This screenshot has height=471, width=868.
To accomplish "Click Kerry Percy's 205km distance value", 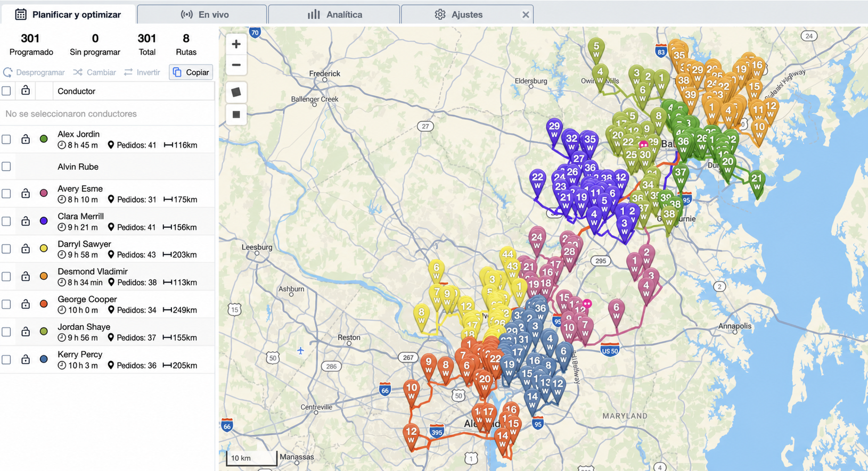I will coord(180,365).
